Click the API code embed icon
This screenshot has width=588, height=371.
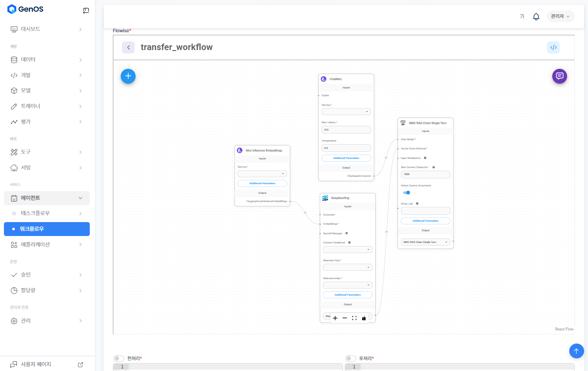(553, 47)
